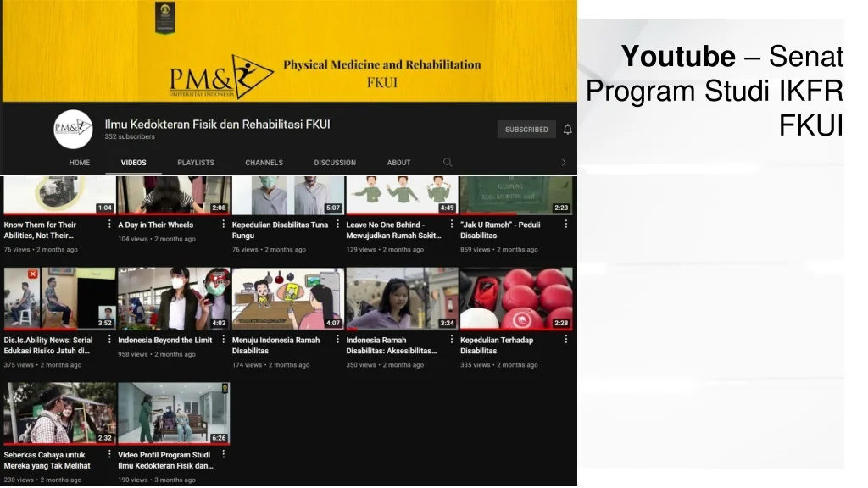Play the 2:08 A Day in Their Wheels thumbnail
The image size is (868, 488).
(x=174, y=195)
